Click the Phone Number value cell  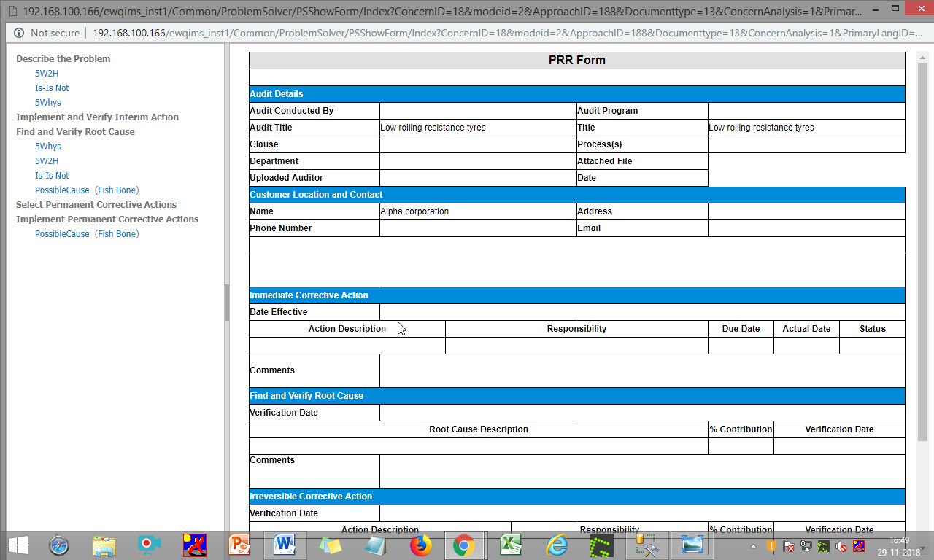(x=478, y=228)
